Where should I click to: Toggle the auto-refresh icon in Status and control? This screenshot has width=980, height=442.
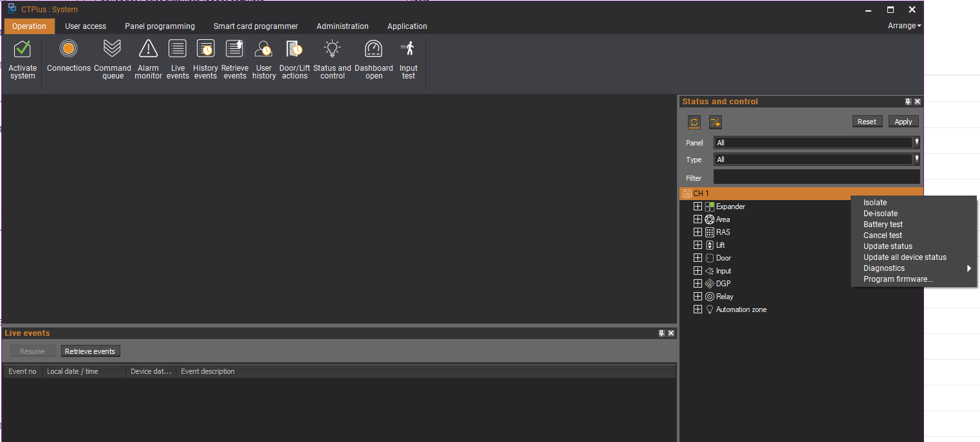pyautogui.click(x=694, y=122)
